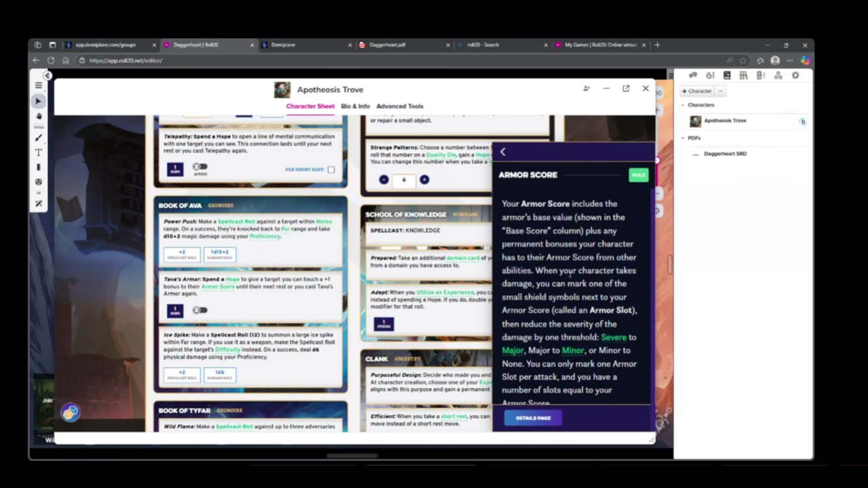Select the Text tool icon

(x=39, y=152)
